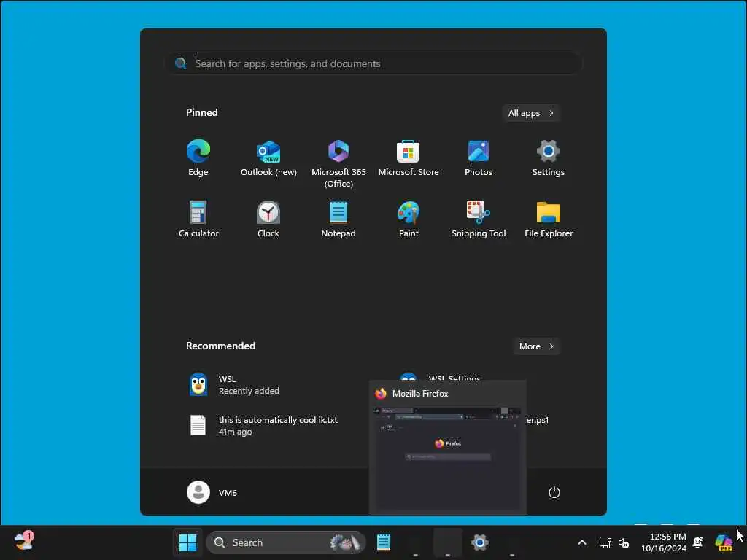This screenshot has width=747, height=560.
Task: Open VM6 user account menu
Action: 212,492
